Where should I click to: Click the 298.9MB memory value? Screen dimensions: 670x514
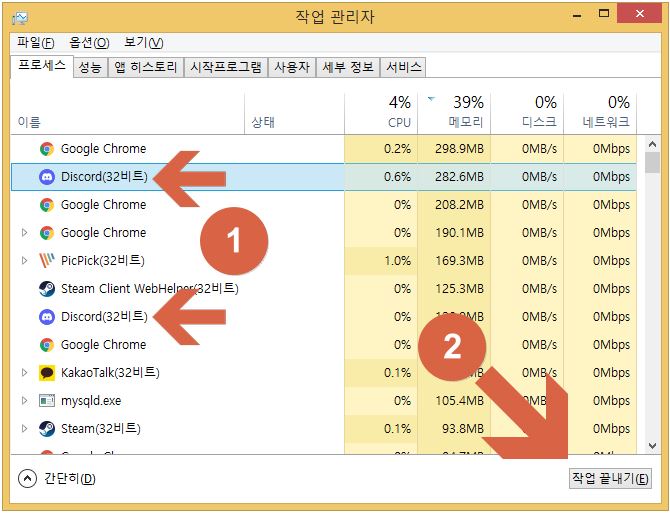pyautogui.click(x=459, y=149)
